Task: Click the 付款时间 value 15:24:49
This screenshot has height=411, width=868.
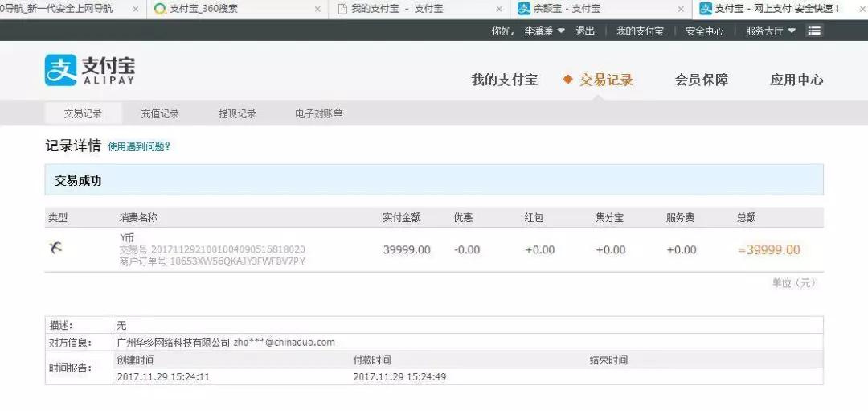Action: tap(399, 377)
